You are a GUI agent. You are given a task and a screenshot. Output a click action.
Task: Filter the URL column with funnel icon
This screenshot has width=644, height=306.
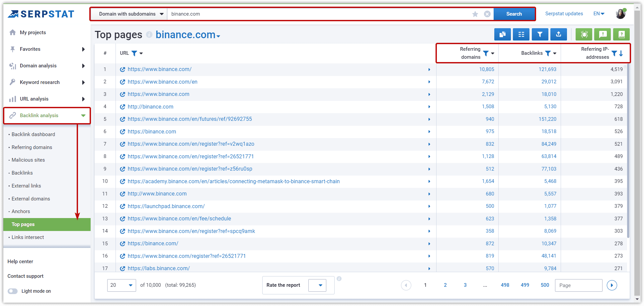[x=134, y=53]
